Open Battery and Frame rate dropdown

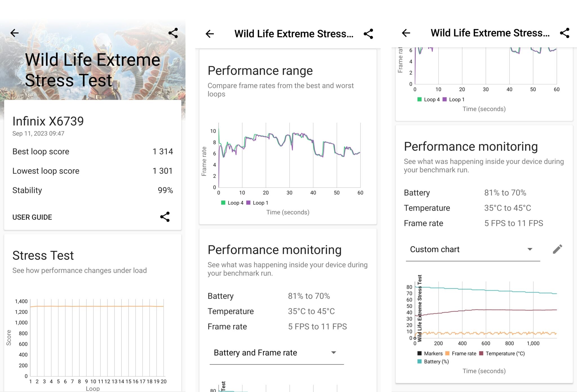[276, 353]
